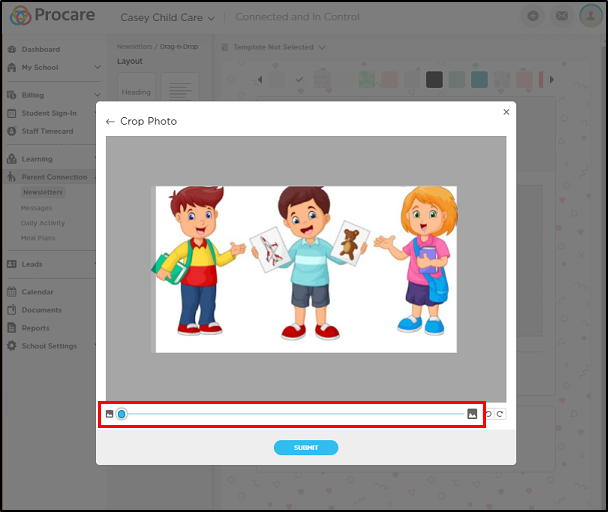Open Newsletters sub-item
This screenshot has height=512, width=608.
43,192
